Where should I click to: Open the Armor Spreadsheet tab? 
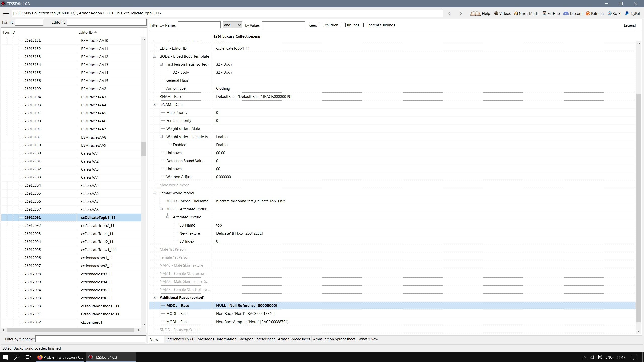pos(294,339)
